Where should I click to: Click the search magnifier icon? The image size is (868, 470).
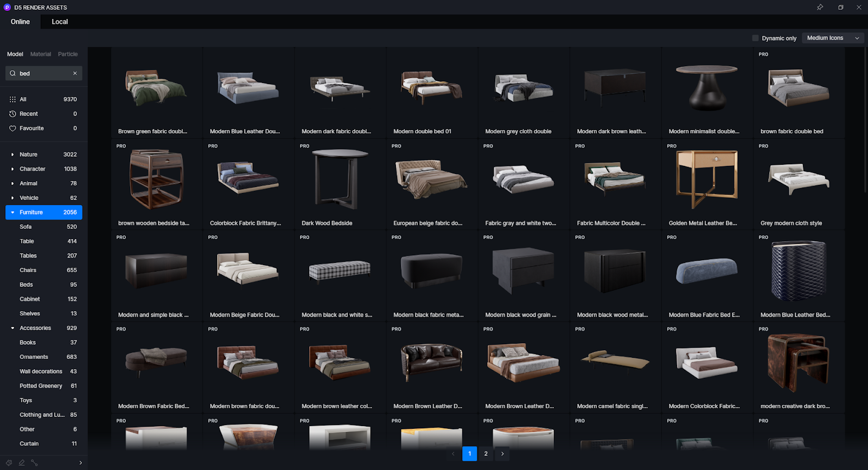click(x=12, y=73)
